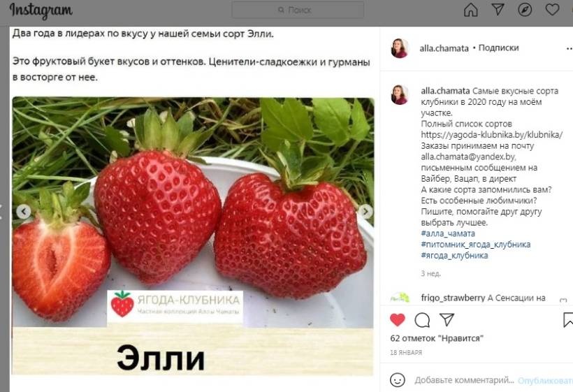View the 62 likes list

coord(437,338)
